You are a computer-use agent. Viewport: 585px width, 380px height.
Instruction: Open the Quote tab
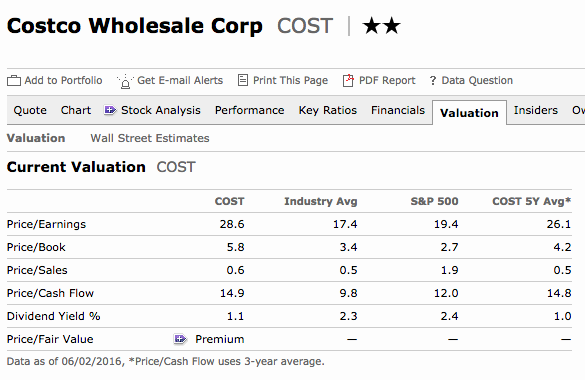pos(30,110)
